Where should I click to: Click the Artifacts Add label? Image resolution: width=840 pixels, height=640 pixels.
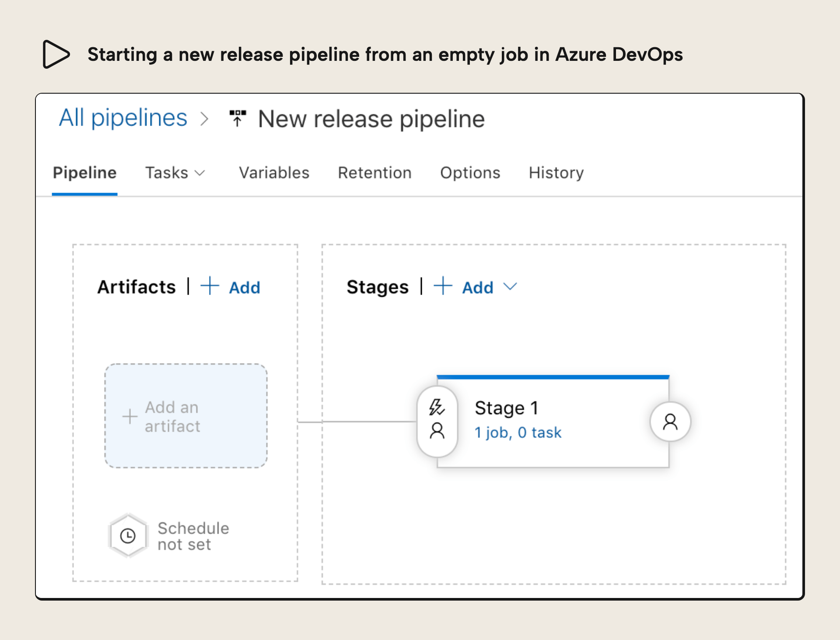245,288
